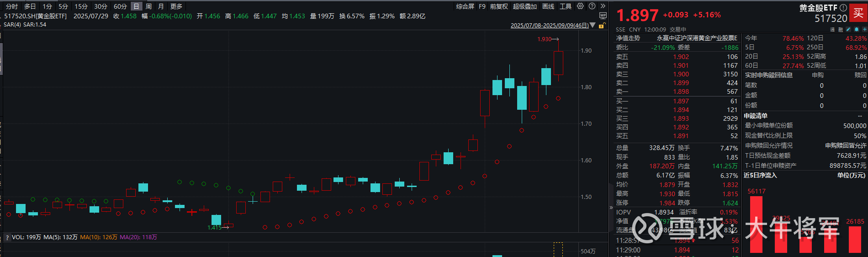Click info icon next to 黄金股ETF name

843,8
